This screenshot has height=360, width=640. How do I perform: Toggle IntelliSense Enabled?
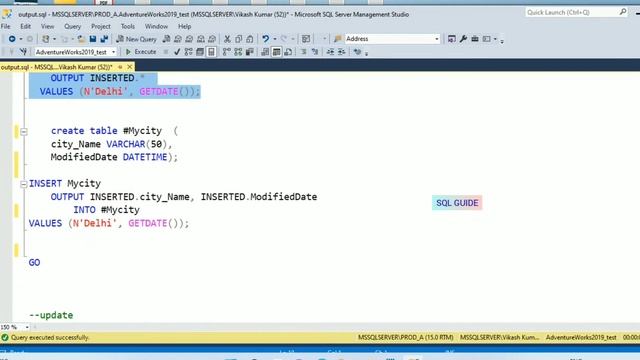point(211,52)
